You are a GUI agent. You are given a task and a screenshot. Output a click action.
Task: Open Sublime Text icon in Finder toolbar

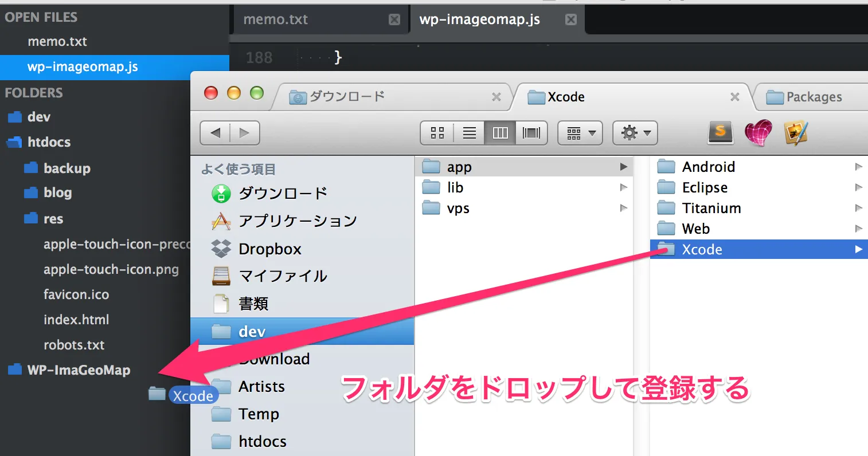coord(721,132)
